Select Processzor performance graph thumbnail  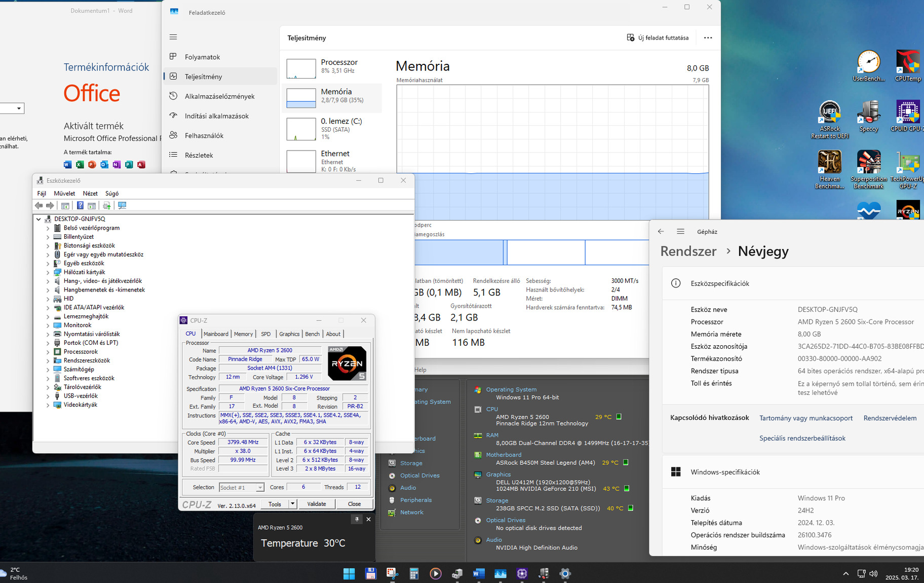click(301, 68)
